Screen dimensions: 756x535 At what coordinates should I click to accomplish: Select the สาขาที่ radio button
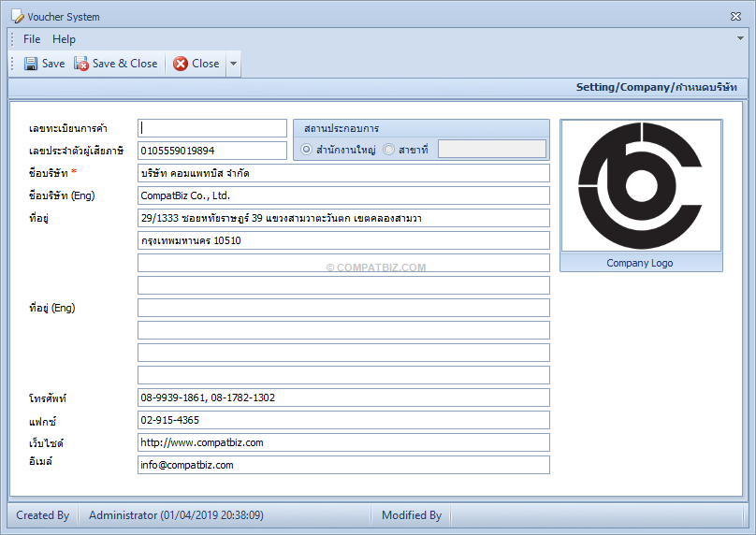click(388, 150)
